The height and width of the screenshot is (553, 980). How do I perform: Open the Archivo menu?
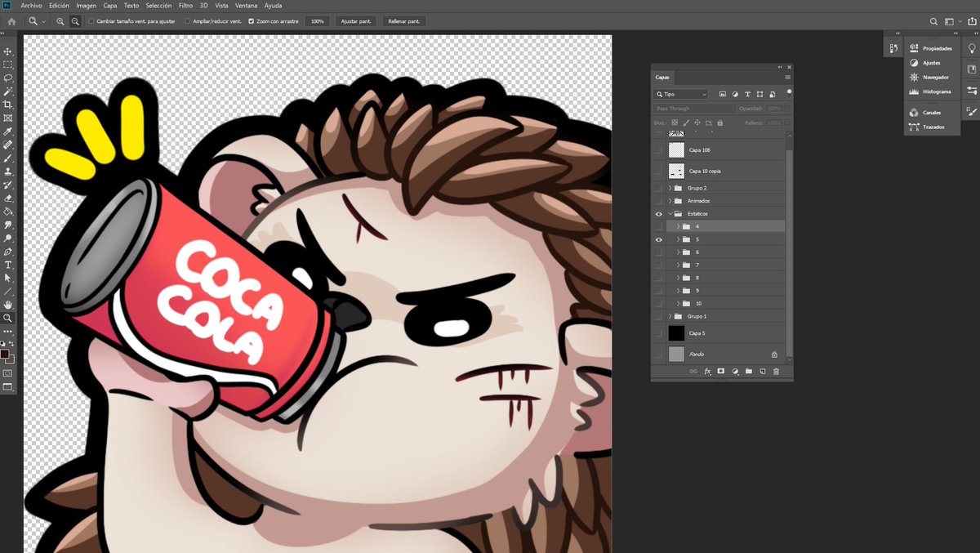point(32,5)
